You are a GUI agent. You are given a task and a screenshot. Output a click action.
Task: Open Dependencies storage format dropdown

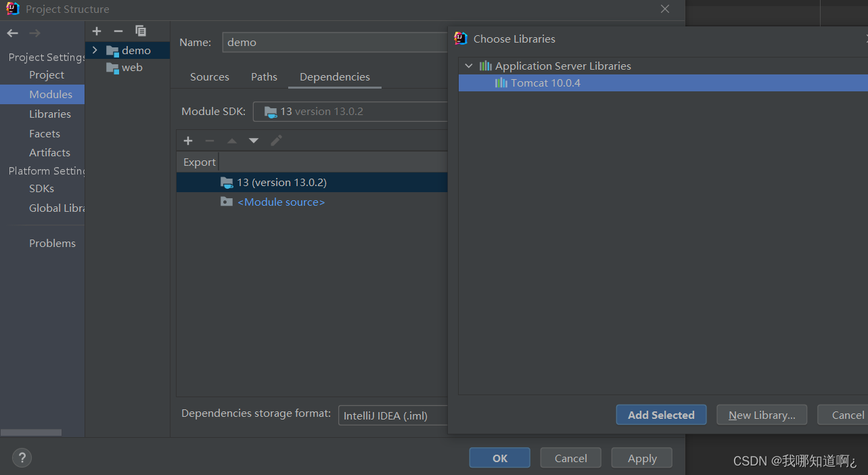[x=393, y=415]
